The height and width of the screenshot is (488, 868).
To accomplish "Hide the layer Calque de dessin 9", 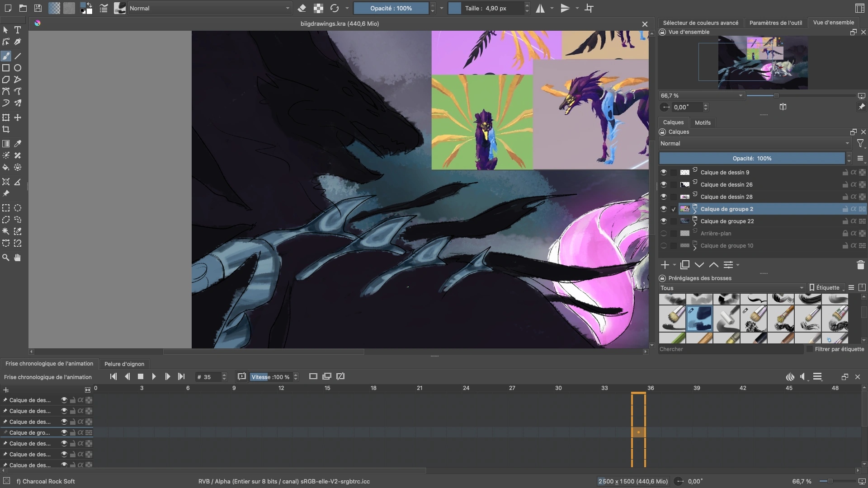I will [664, 172].
